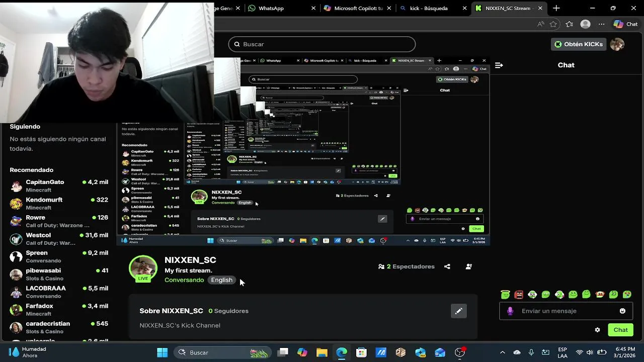Click the share icon next to Espectadores
The width and height of the screenshot is (644, 362).
click(447, 266)
